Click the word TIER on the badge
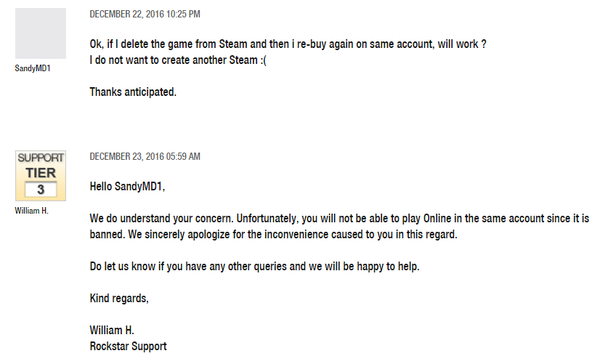 pos(41,173)
